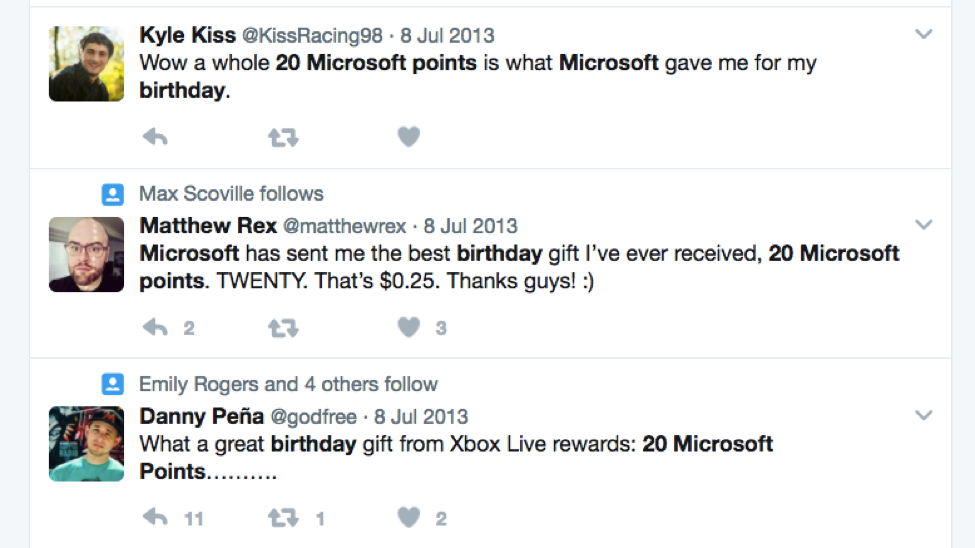Open more options chevron on Kyle Kiss tweet
This screenshot has height=548, width=975.
click(x=924, y=34)
